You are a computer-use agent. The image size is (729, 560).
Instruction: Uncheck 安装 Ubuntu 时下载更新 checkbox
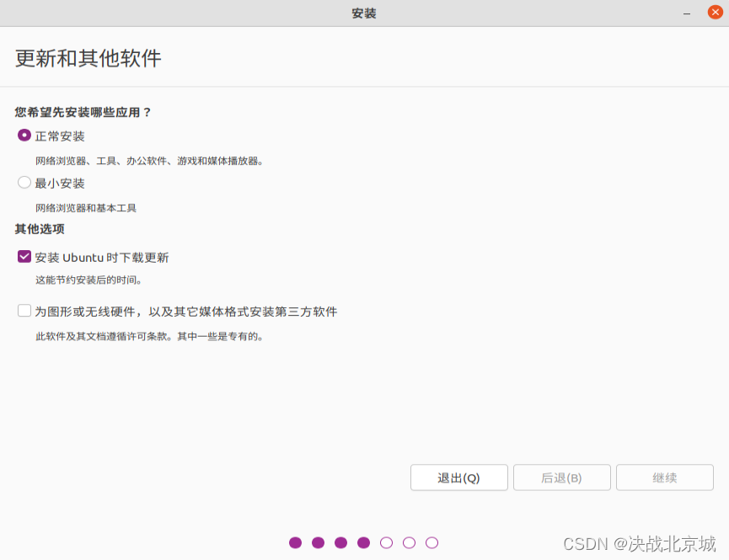click(24, 257)
